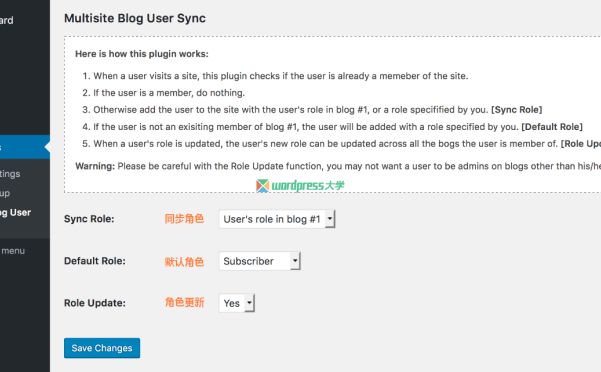Click the 'If the user is a member, do nothing.' line
Screen dimensions: 601x372
point(169,93)
